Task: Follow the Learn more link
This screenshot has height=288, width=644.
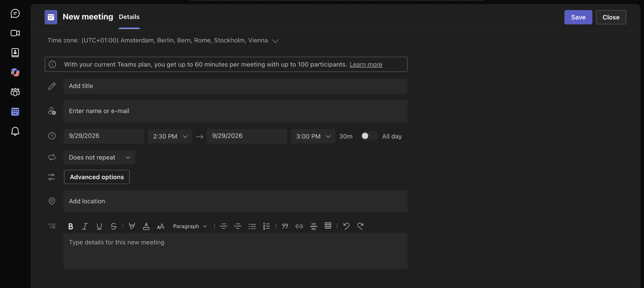Action: (x=366, y=64)
